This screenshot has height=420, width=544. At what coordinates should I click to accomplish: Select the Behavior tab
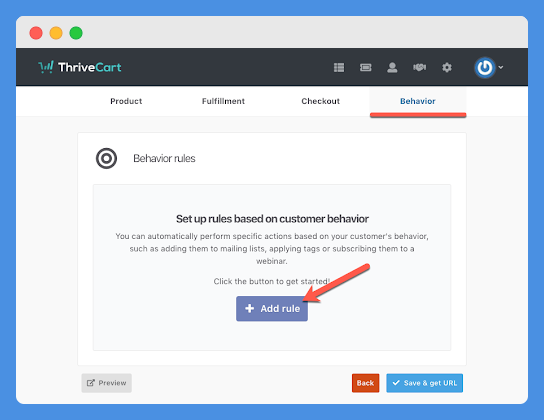click(x=418, y=101)
